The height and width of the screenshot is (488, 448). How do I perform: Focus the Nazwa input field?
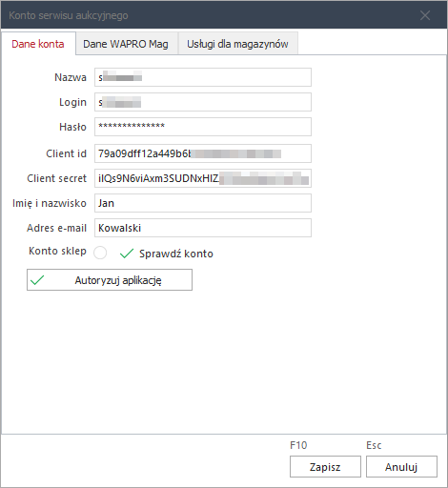point(203,77)
